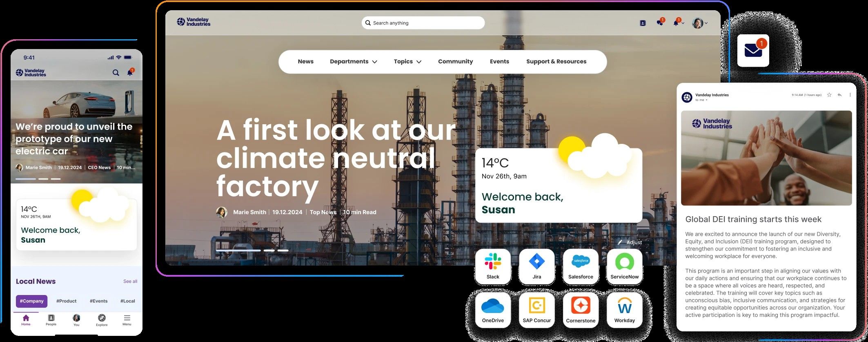The image size is (868, 342).
Task: Star the Vandelay Industries email
Action: click(829, 95)
